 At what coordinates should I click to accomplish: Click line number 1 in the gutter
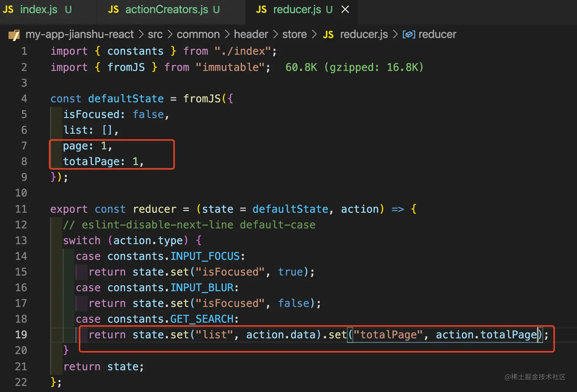pos(24,51)
